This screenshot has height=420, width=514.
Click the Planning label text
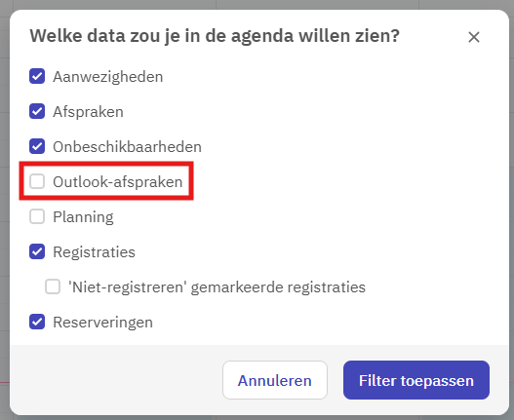coord(83,217)
